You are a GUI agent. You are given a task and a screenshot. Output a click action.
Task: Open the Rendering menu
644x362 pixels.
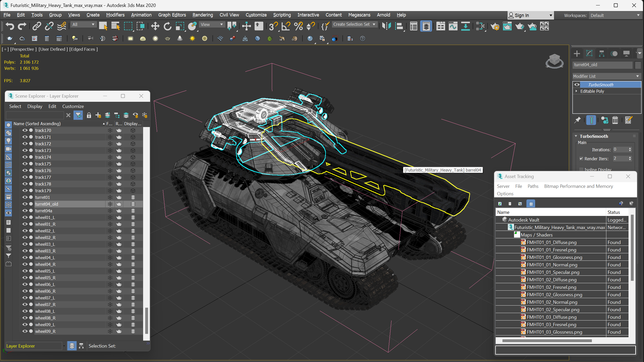pyautogui.click(x=203, y=15)
